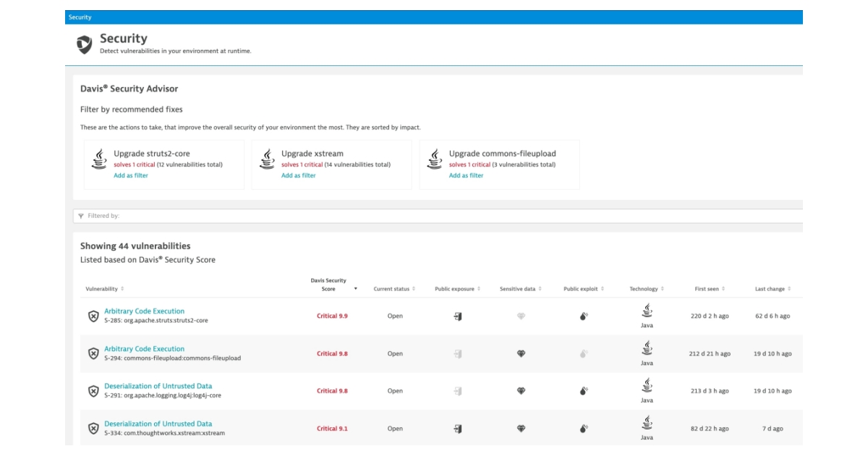Image resolution: width=868 pixels, height=454 pixels.
Task: Click shield icon in S-334 row
Action: 93,429
